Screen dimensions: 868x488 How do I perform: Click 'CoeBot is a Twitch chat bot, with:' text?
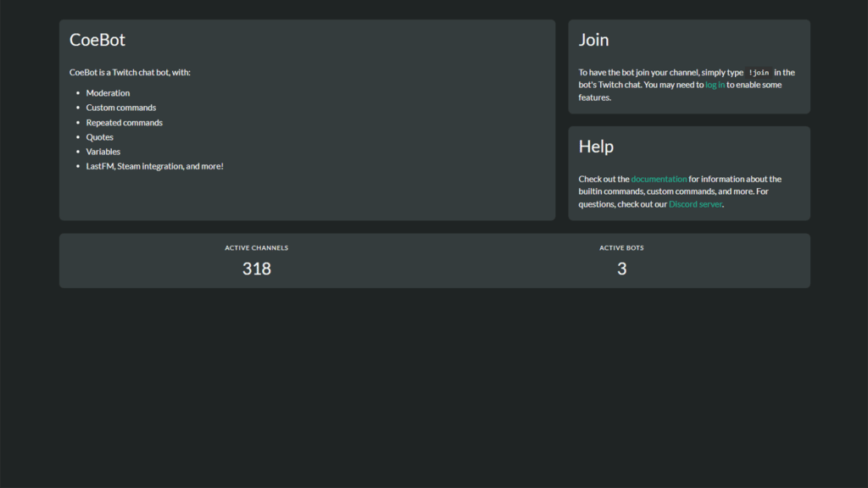coord(130,73)
